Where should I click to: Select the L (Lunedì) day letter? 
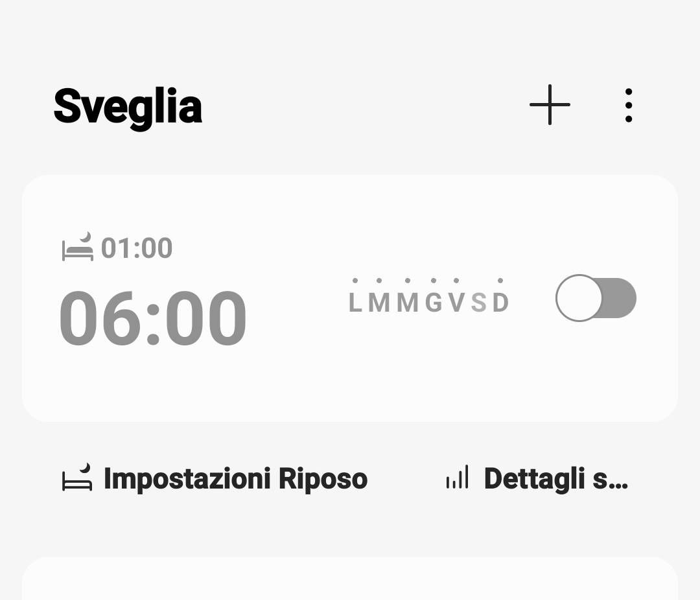tap(355, 303)
